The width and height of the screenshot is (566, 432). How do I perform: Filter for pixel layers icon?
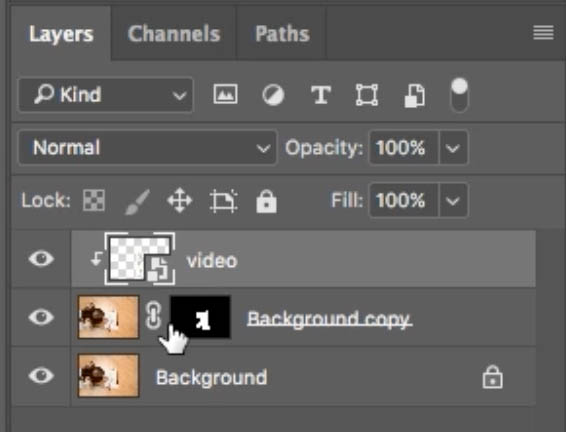coord(226,94)
